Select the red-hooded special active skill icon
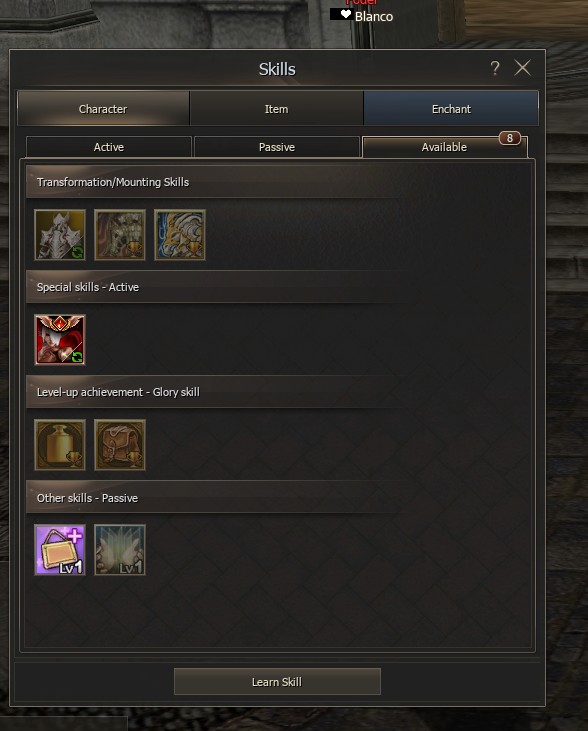This screenshot has width=588, height=731. (x=60, y=340)
